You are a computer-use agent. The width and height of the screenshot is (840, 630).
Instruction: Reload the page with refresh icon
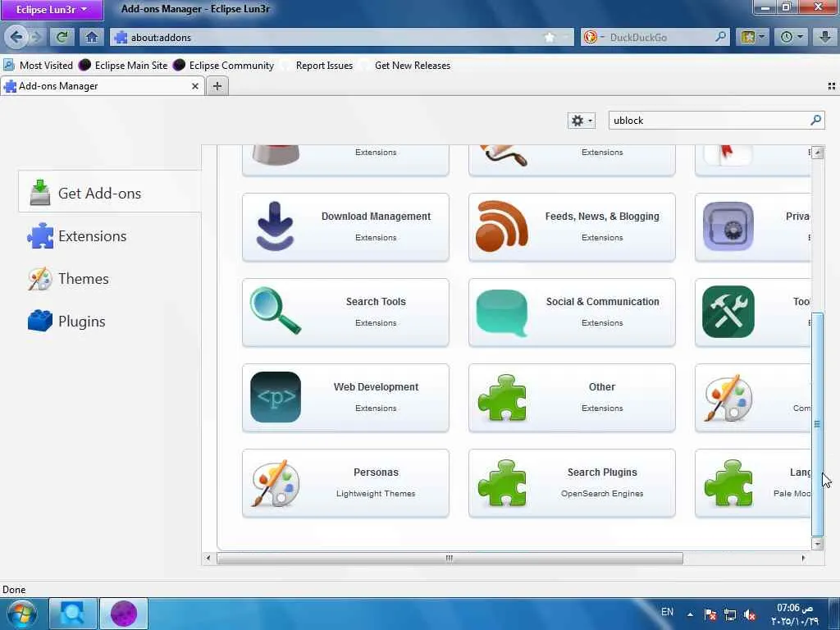tap(62, 37)
